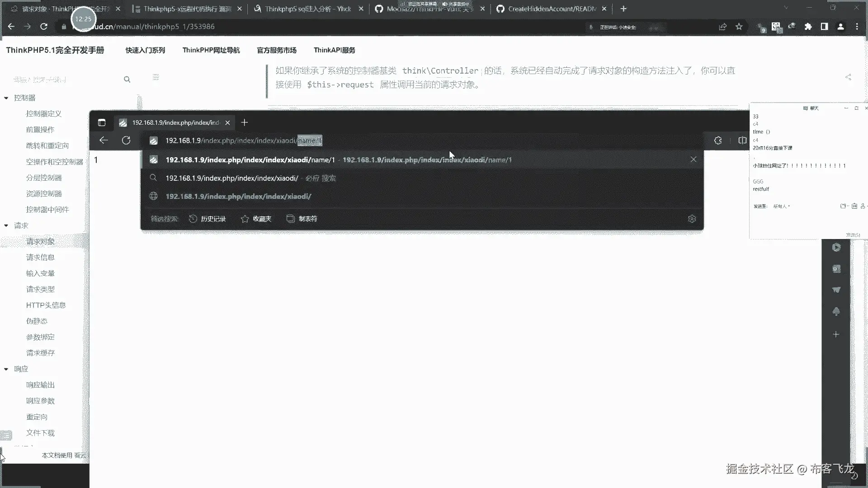Viewport: 868px width, 488px height.
Task: Open 快速入门系列 navigation menu
Action: click(145, 50)
